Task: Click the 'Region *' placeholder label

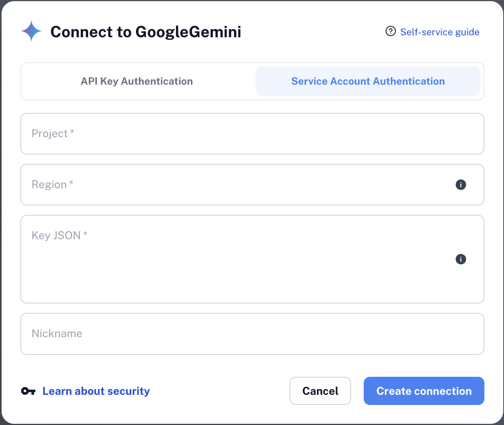Action: pyautogui.click(x=53, y=185)
